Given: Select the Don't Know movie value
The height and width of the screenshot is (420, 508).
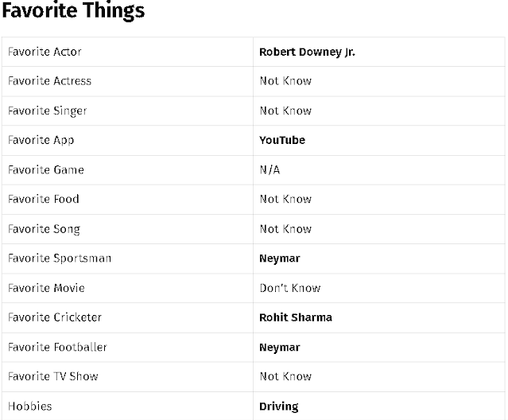Looking at the screenshot, I should pyautogui.click(x=290, y=288).
